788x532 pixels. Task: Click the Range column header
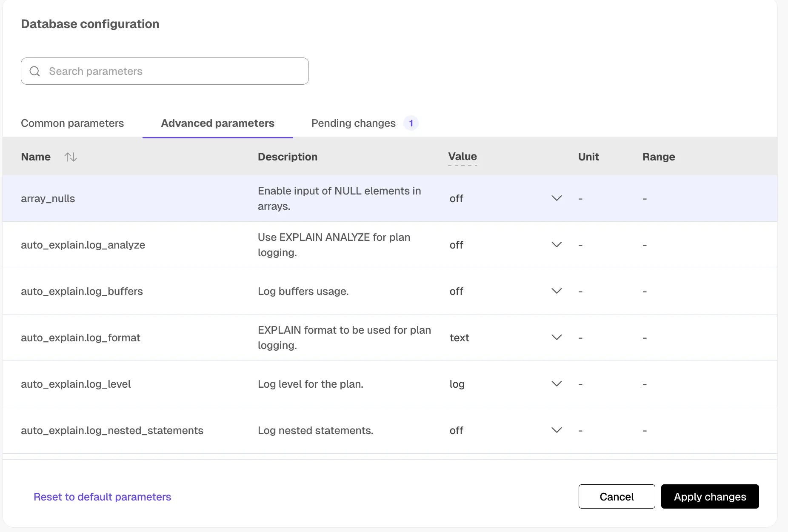659,157
